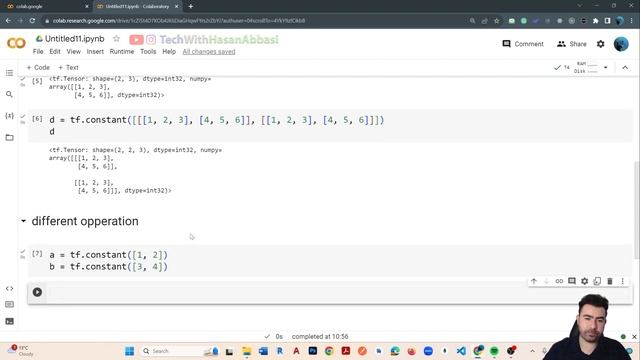This screenshot has width=640, height=360.
Task: Open the Command palette icon
Action: coord(9,304)
